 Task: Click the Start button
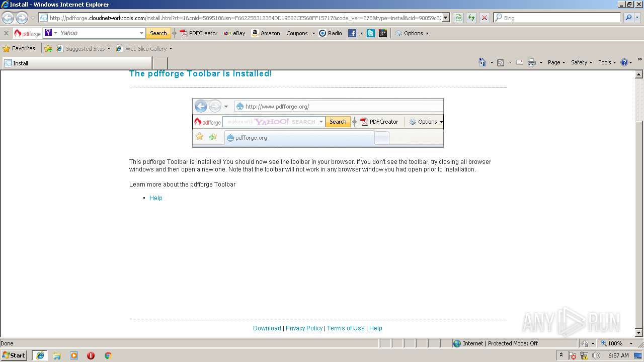[x=14, y=355]
